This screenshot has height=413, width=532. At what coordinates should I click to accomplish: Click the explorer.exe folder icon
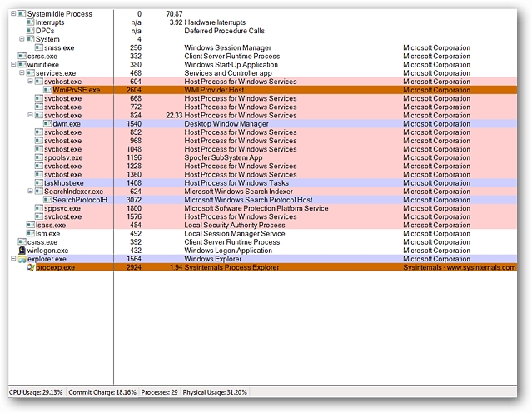pos(22,259)
